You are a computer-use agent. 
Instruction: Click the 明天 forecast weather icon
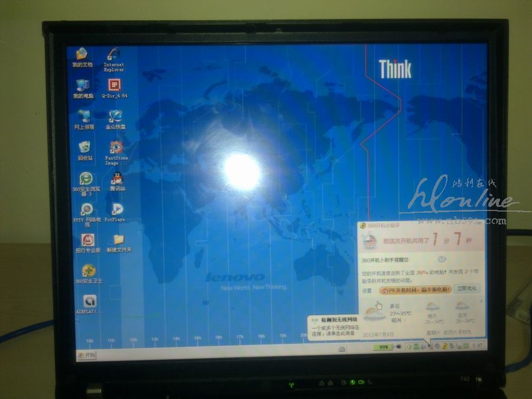tap(432, 307)
